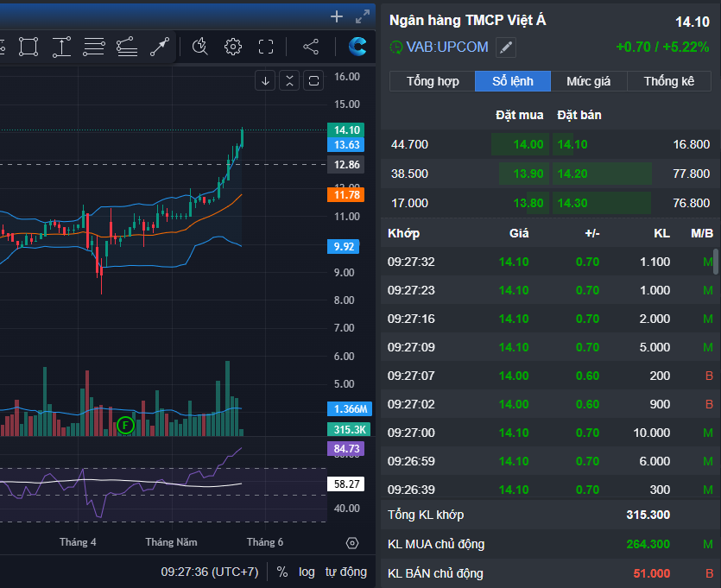Screen dimensions: 721x588
Task: Switch to Tổng hợp tab
Action: coord(433,81)
